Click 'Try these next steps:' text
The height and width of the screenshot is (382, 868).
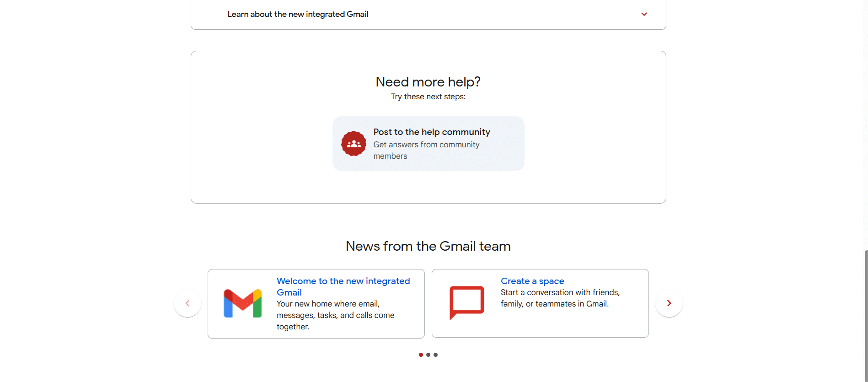[428, 97]
